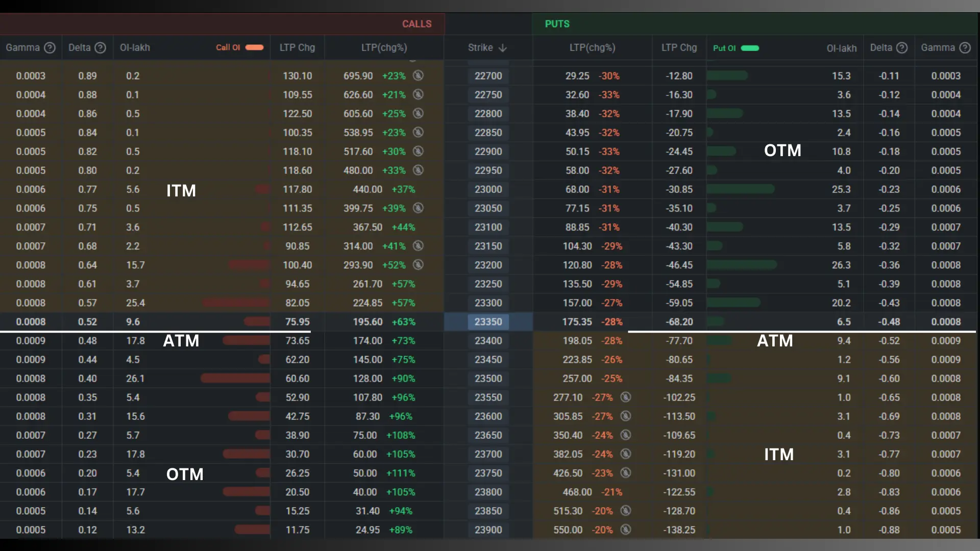Click the call price 174.00 +73%

tap(384, 341)
